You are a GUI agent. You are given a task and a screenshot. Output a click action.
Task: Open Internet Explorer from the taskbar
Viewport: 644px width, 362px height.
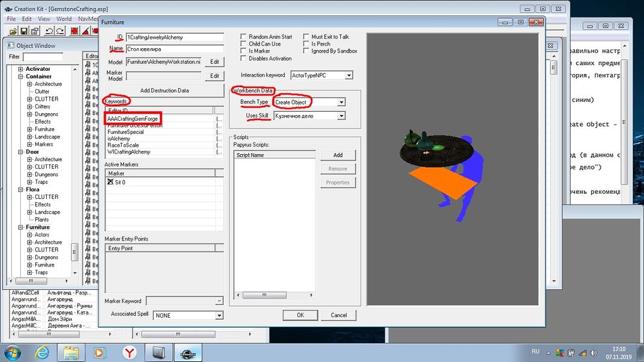[42, 352]
